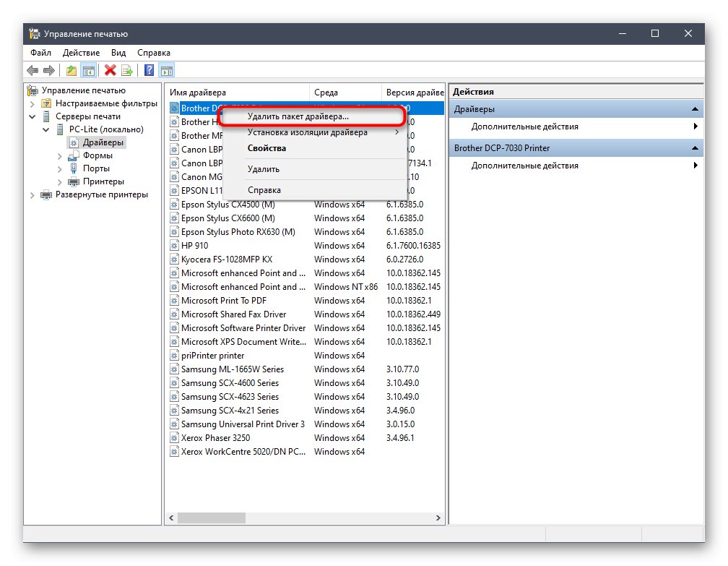Click the Xerox Phaser 3250 driver icon
728x566 pixels.
(x=174, y=438)
